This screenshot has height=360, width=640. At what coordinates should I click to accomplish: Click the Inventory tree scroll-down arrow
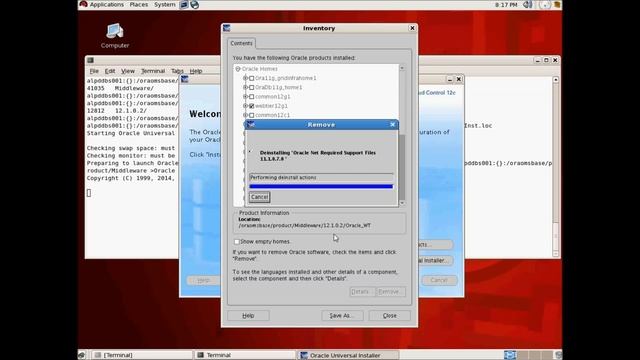(402, 203)
